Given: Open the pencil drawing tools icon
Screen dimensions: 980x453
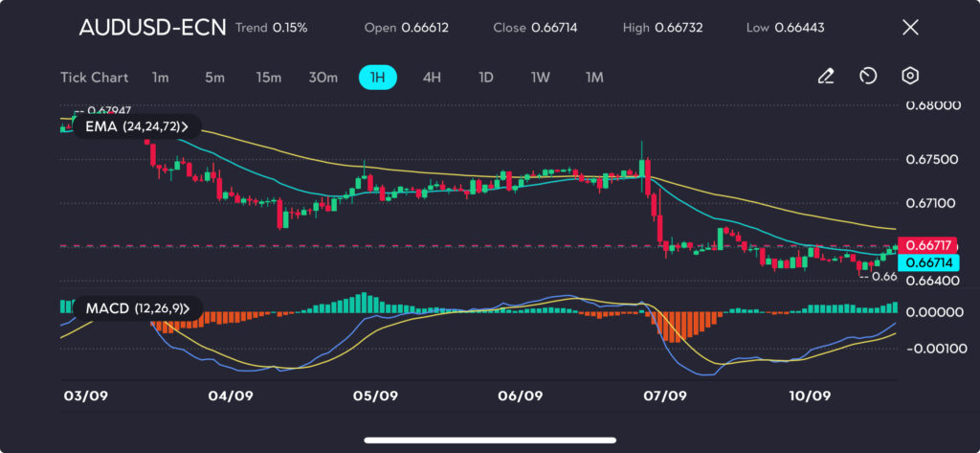Looking at the screenshot, I should (x=826, y=77).
